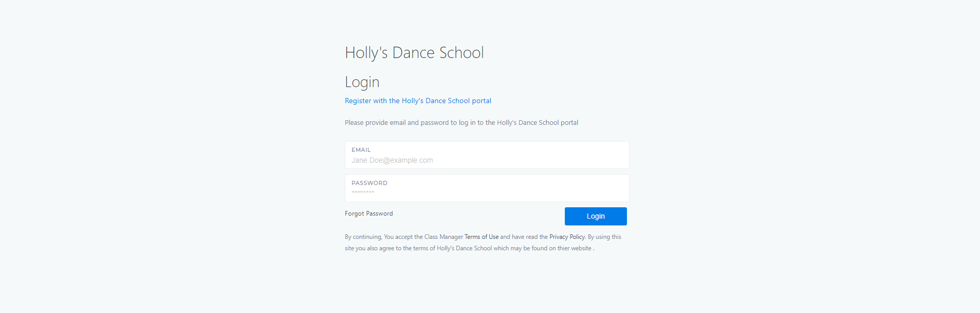
Task: Click the word 'website' in the disclaimer
Action: 581,248
